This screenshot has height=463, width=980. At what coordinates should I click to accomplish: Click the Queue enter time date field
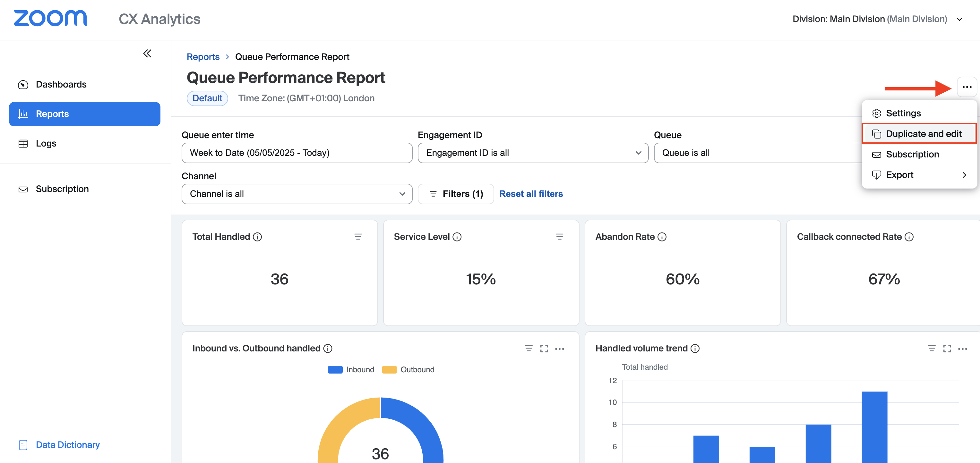297,153
